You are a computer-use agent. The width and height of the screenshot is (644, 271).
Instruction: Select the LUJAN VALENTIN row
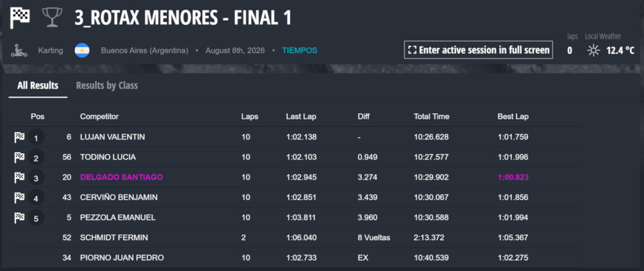[x=296, y=137]
